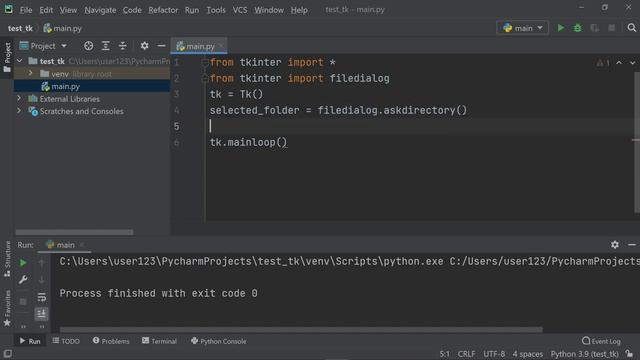The height and width of the screenshot is (360, 640).
Task: Toggle the Project side tab
Action: pyautogui.click(x=7, y=57)
